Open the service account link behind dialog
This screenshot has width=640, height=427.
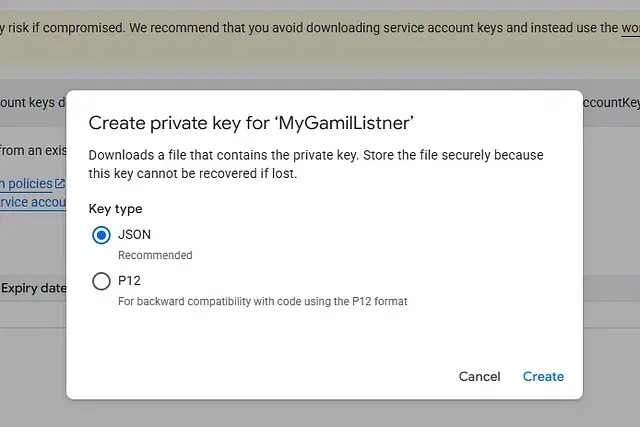click(32, 201)
